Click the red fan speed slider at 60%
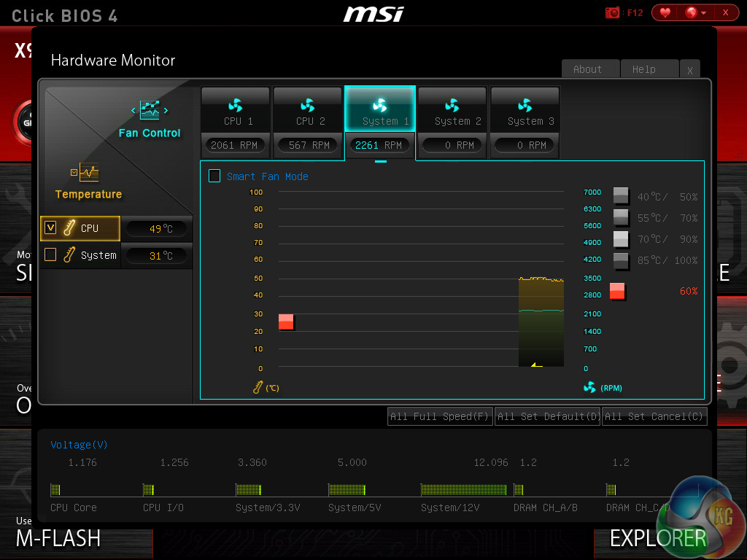This screenshot has width=747, height=560. click(617, 291)
